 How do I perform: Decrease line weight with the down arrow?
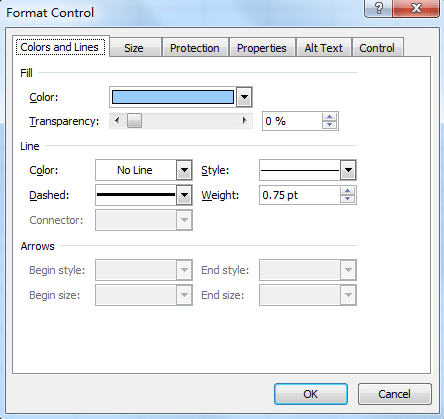point(348,199)
